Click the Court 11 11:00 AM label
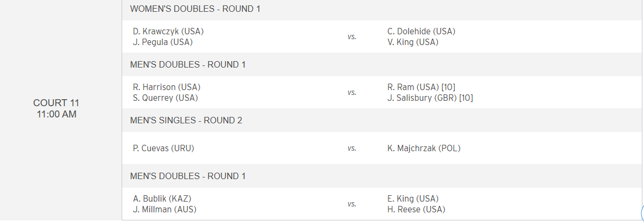644x222 pixels. coord(56,108)
